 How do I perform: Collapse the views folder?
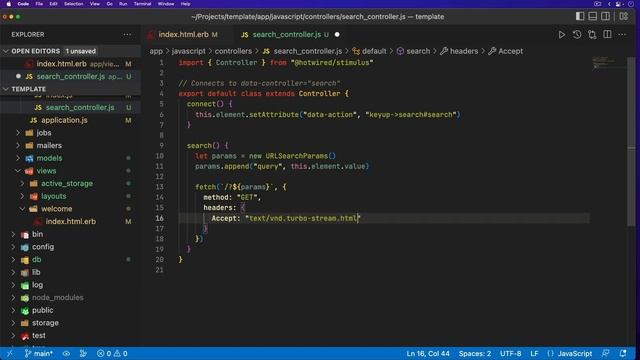tap(18, 171)
